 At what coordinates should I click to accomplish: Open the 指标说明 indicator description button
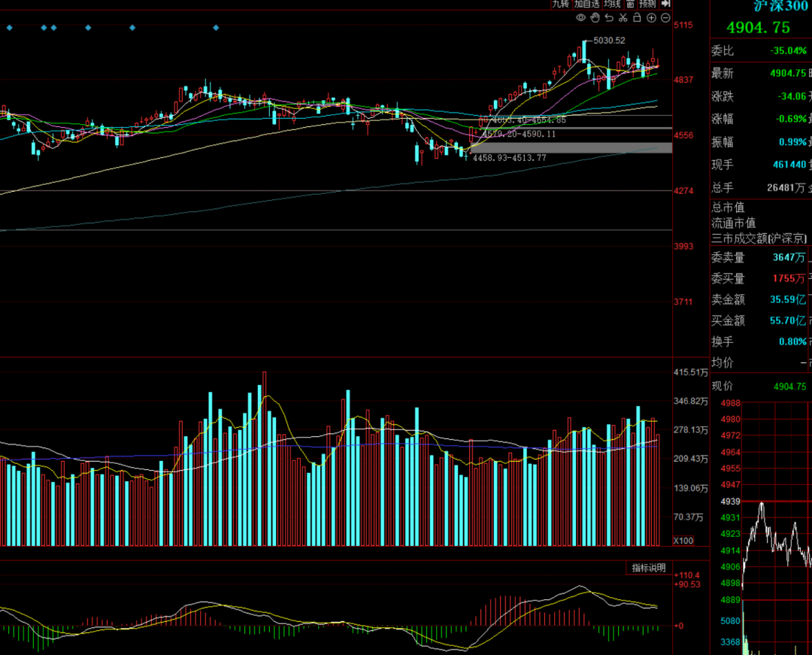click(x=648, y=568)
